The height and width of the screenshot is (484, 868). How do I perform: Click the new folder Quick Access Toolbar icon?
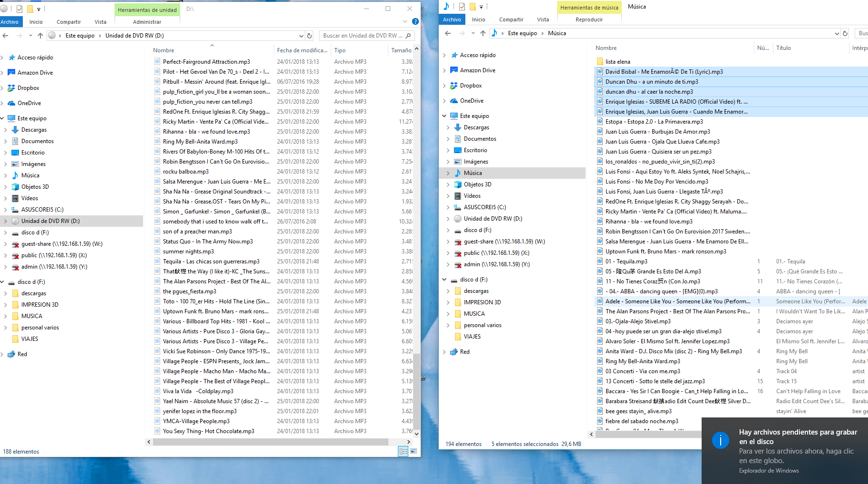click(29, 8)
